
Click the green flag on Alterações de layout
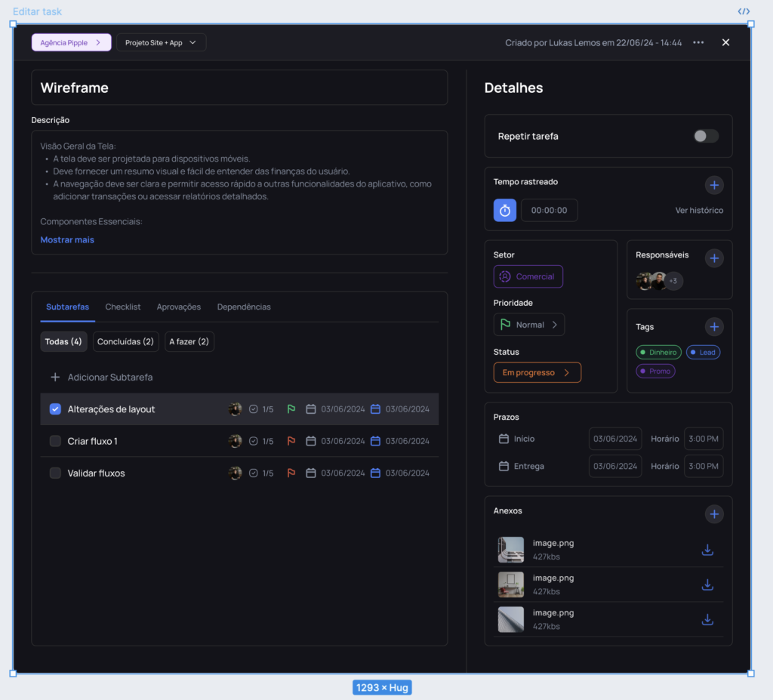tap(291, 409)
